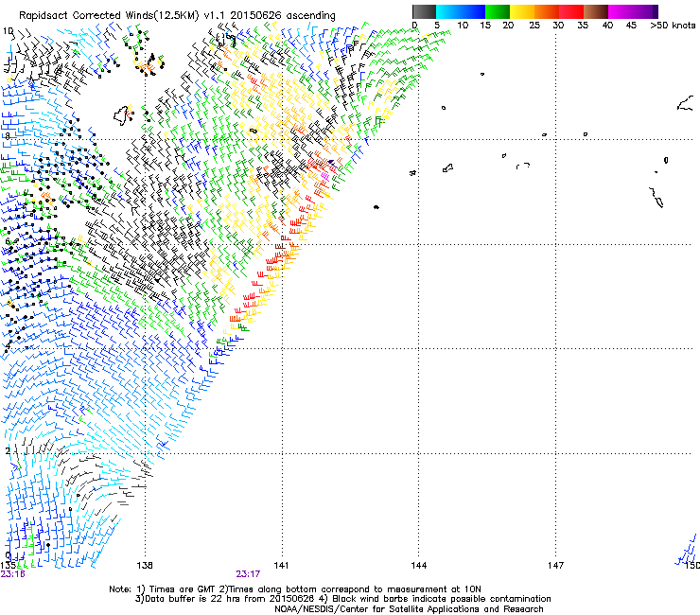Image resolution: width=700 pixels, height=615 pixels.
Task: Click the '141' longitude axis label
Action: tap(281, 566)
